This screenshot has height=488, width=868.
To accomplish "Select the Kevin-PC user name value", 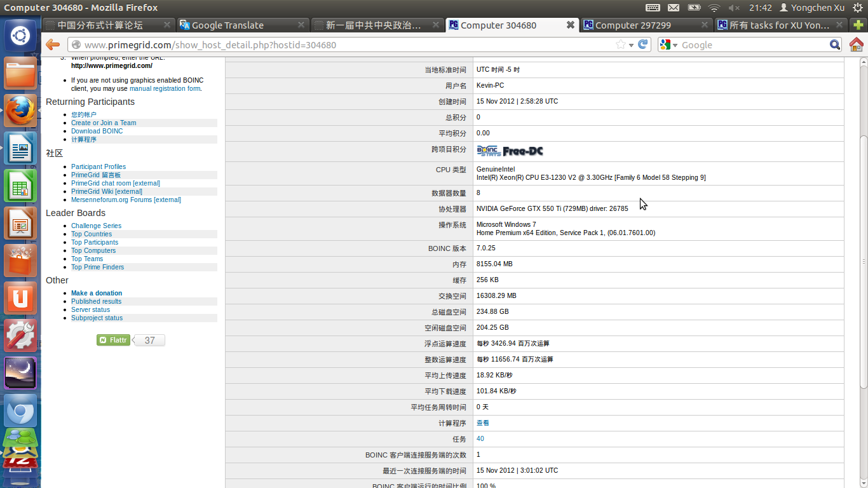I will click(490, 85).
